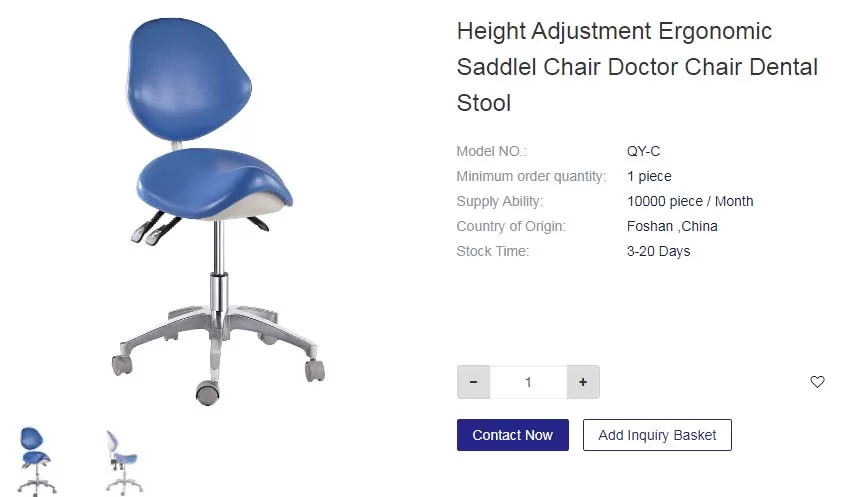
Task: Click the Model NO. label
Action: [x=492, y=151]
